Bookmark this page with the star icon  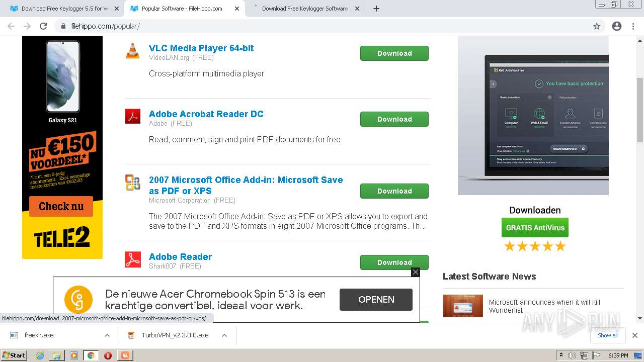(597, 26)
